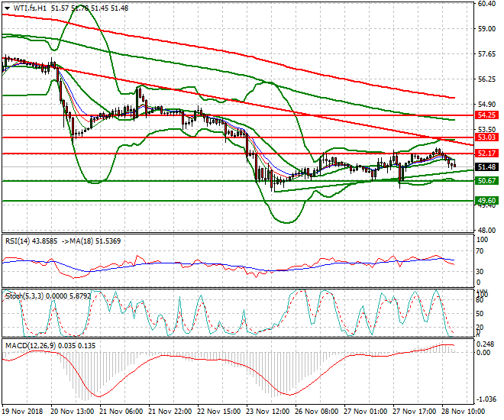Viewport: 504px width, 420px height.
Task: Click the 57.65 price scale value
Action: tap(486, 54)
